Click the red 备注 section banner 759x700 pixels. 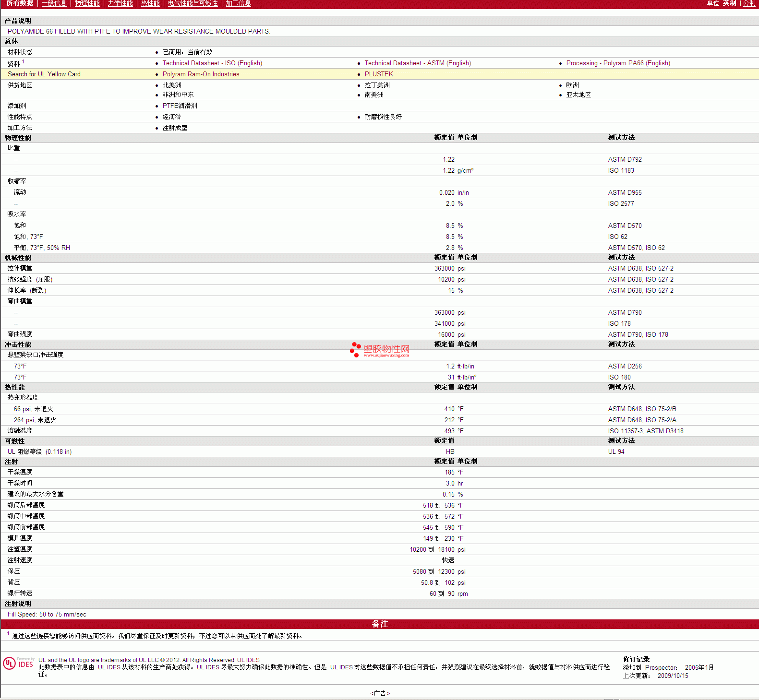[x=380, y=624]
